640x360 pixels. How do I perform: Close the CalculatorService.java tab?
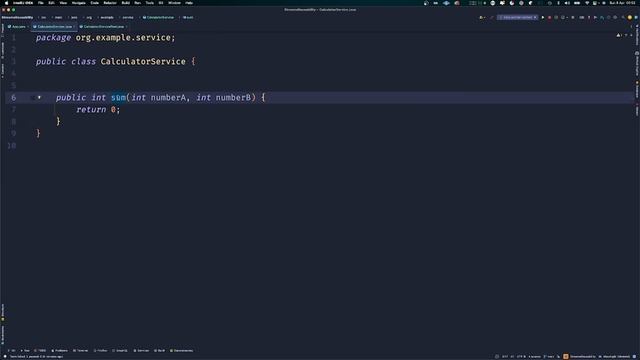[x=74, y=27]
